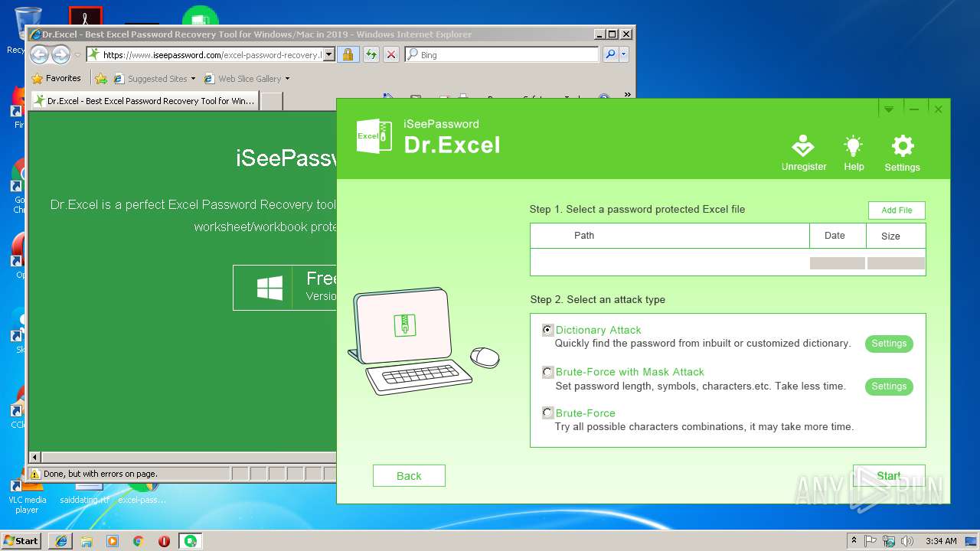
Task: Open Unregister in Dr.Excel header
Action: pyautogui.click(x=803, y=153)
